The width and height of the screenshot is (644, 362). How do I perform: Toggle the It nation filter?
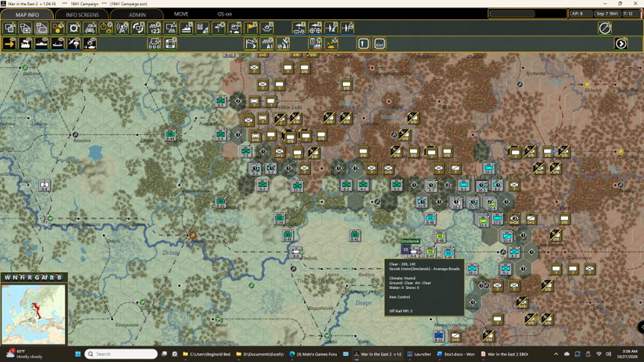click(x=51, y=277)
